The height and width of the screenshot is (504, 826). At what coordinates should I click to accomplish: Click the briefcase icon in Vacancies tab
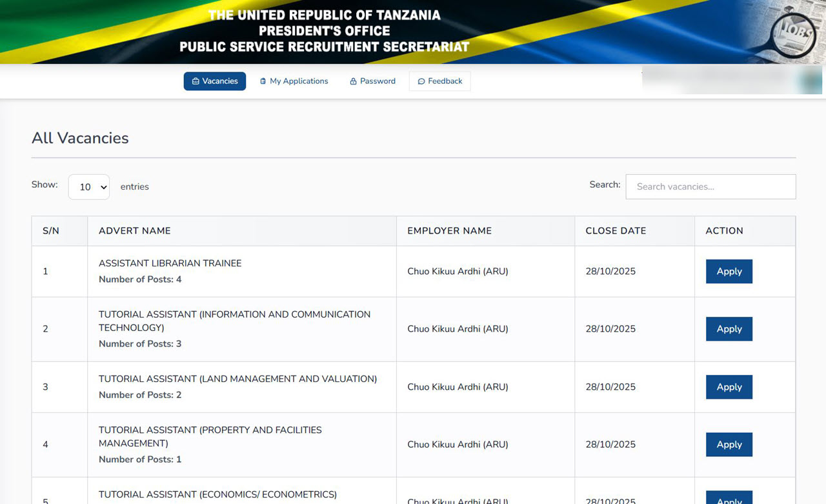(x=196, y=81)
